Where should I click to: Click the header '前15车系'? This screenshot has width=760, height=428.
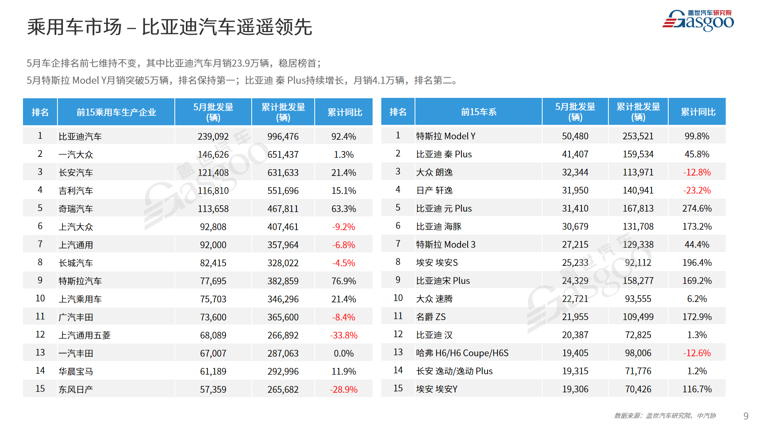(x=478, y=112)
